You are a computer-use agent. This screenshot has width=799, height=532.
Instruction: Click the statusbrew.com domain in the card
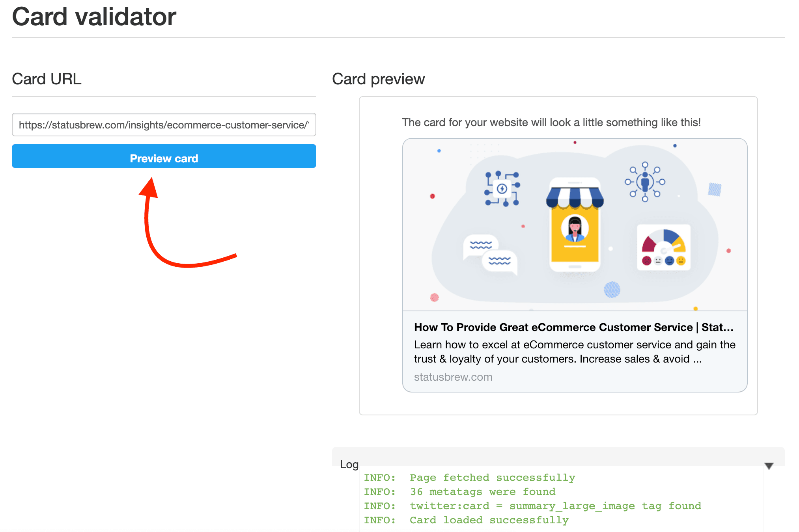[x=453, y=377]
